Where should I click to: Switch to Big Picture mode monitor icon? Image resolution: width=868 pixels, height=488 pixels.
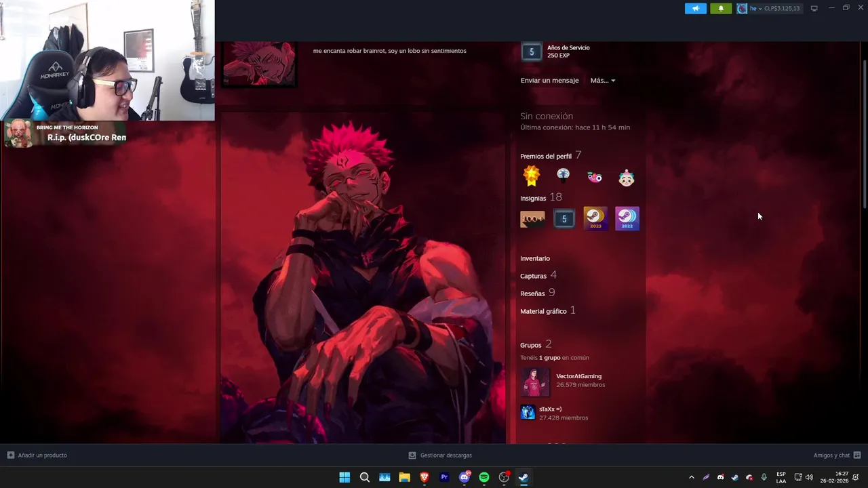814,8
